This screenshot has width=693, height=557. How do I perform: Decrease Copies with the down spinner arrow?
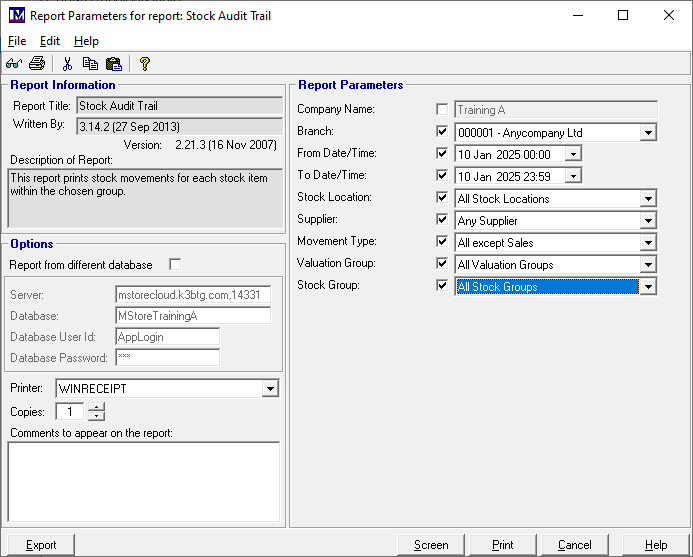[x=96, y=416]
